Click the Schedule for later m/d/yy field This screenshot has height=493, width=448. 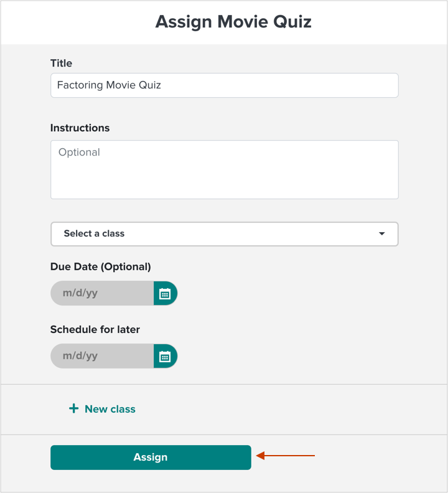coord(102,356)
